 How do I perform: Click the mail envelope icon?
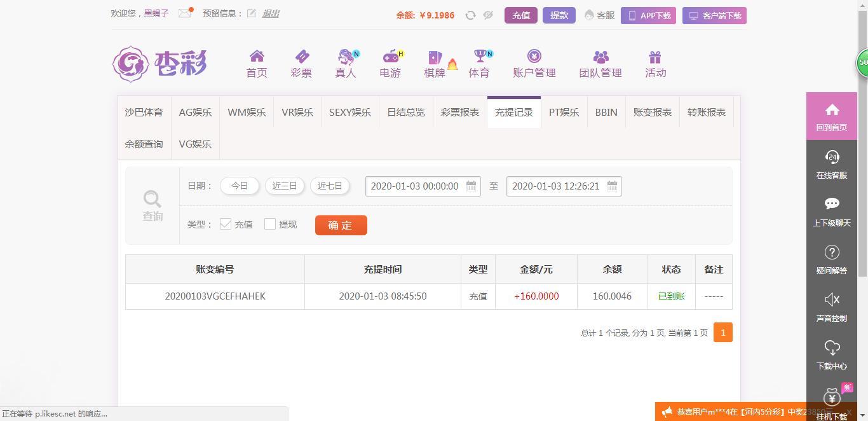(x=184, y=13)
